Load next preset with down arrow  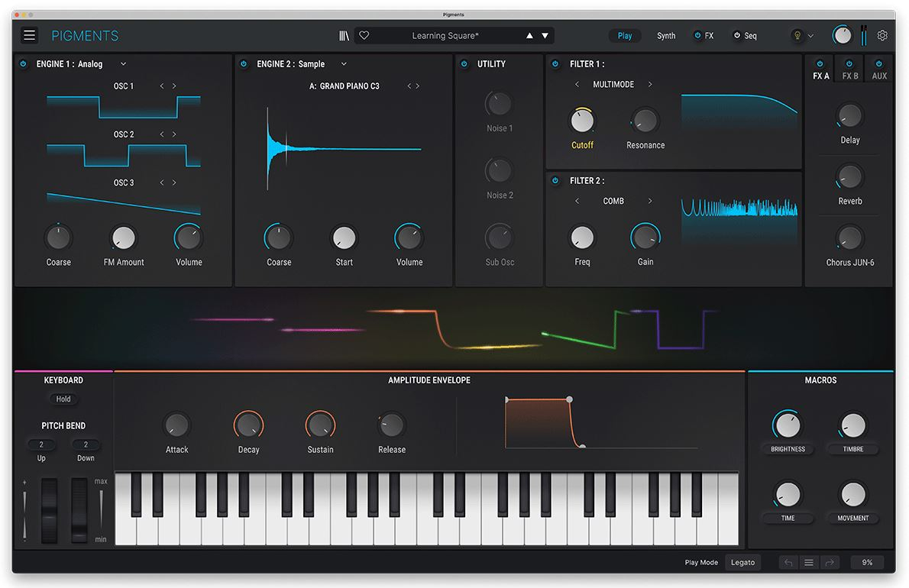(545, 35)
